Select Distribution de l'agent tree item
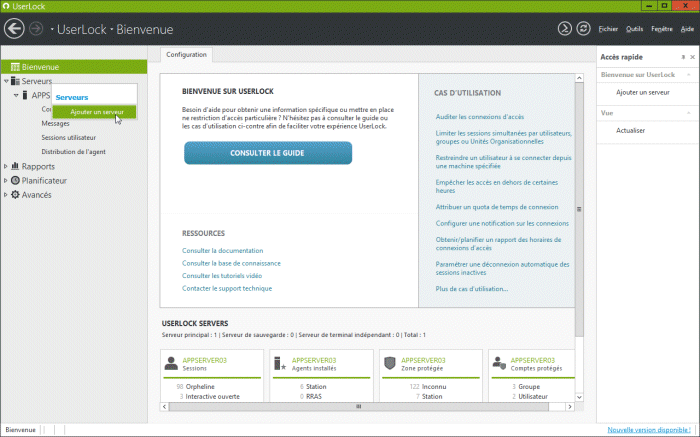Viewport: 700px width, 437px height. click(x=73, y=152)
